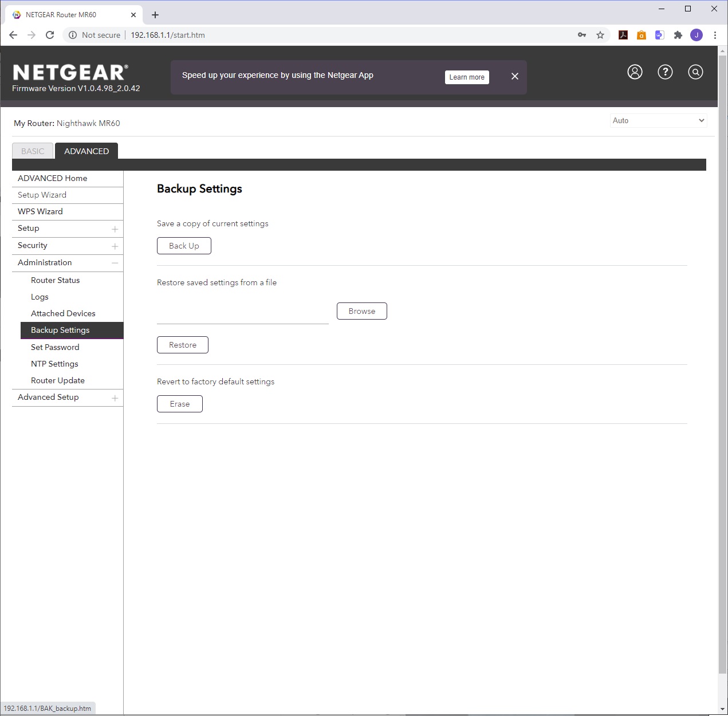Screen dimensions: 728x716
Task: Click the Back Up button
Action: coord(184,246)
